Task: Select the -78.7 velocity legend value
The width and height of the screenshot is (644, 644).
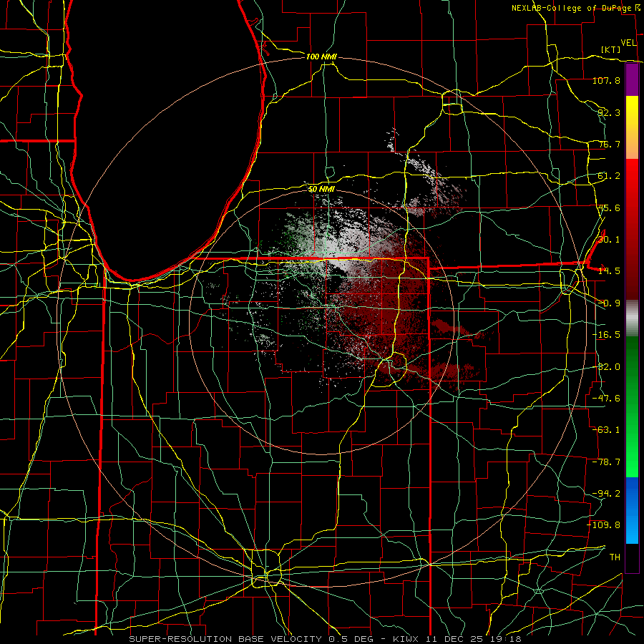Action: point(606,462)
